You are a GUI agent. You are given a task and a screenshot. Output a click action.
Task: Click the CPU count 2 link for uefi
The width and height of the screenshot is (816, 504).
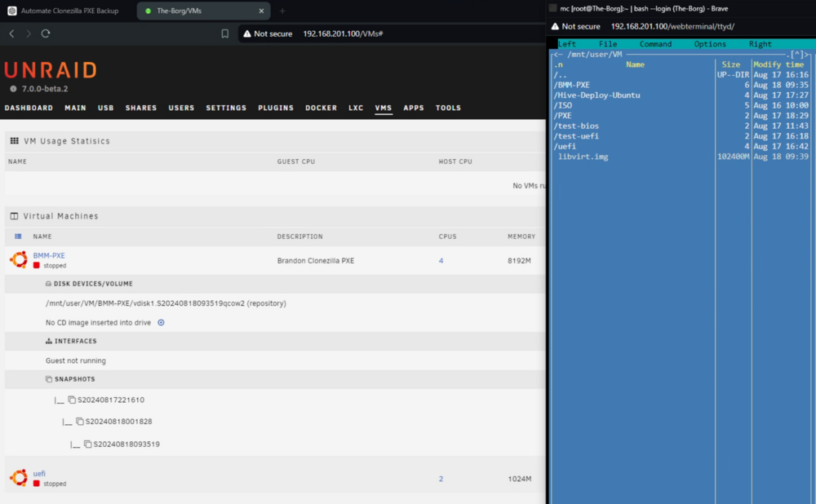441,479
